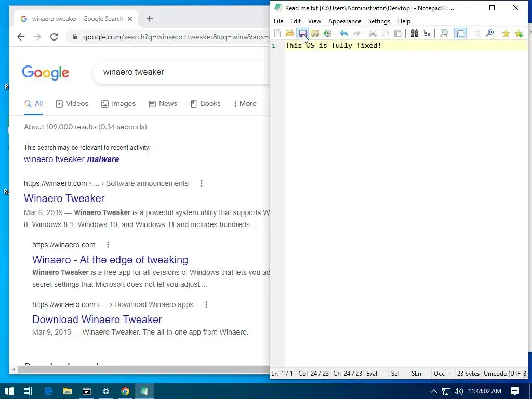532x399 pixels.
Task: Click the 'Eval --' status bar entry
Action: [376, 374]
